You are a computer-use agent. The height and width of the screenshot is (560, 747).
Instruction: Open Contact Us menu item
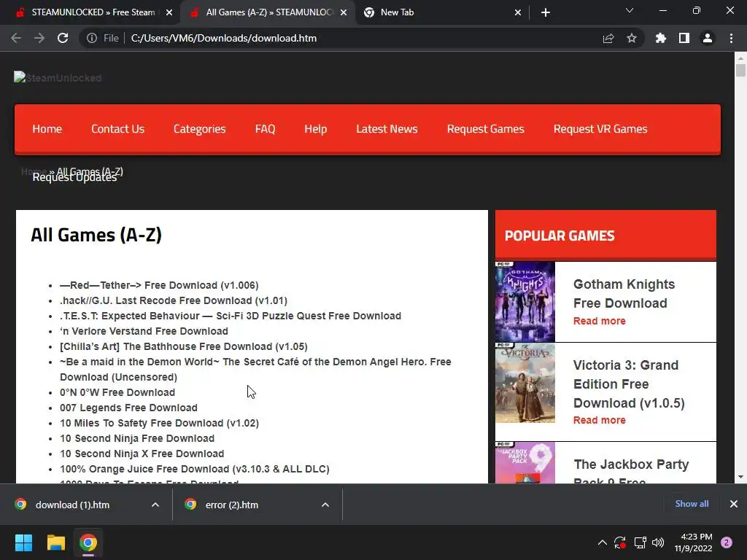pos(117,129)
